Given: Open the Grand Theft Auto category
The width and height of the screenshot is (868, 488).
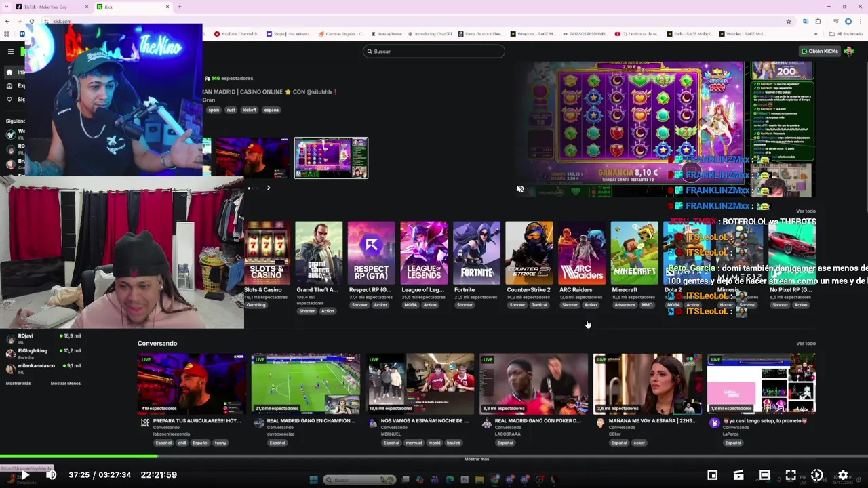Looking at the screenshot, I should (319, 253).
